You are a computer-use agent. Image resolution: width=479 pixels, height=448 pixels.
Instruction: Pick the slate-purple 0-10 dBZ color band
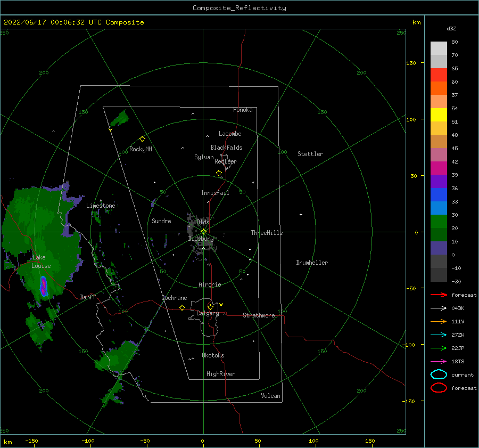pos(439,248)
